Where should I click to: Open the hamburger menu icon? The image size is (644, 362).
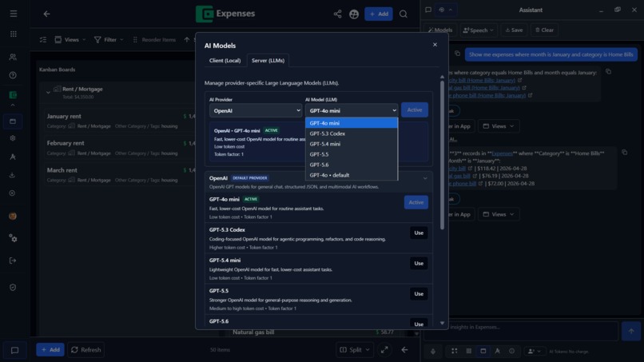(x=14, y=14)
